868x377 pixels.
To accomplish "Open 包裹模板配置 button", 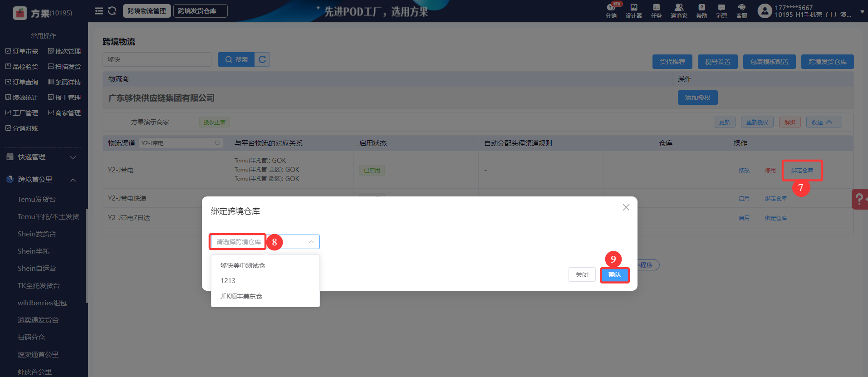I will [770, 62].
